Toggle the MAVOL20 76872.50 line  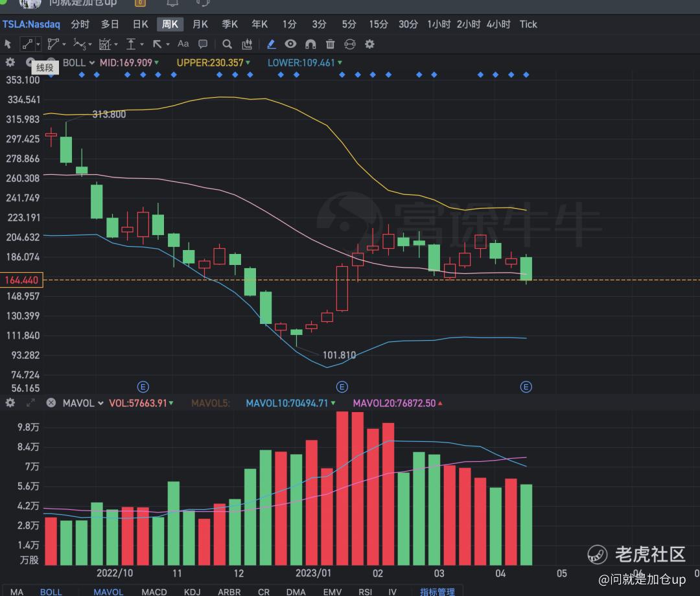pyautogui.click(x=397, y=403)
